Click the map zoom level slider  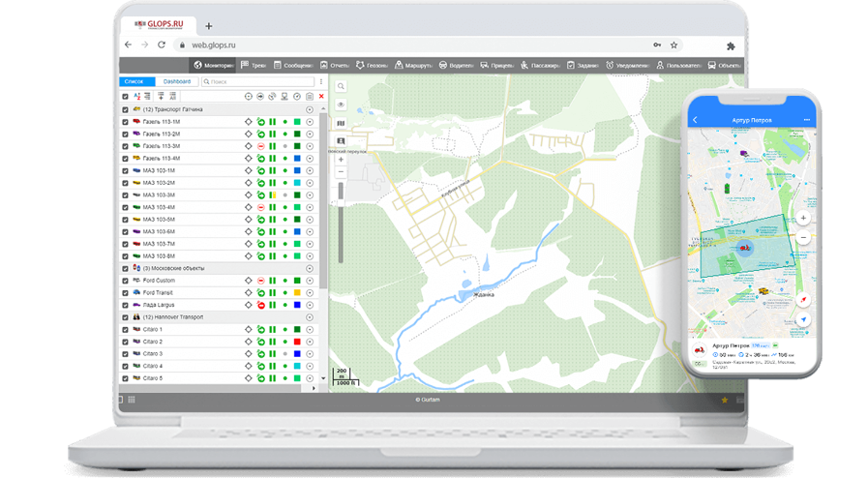[341, 223]
